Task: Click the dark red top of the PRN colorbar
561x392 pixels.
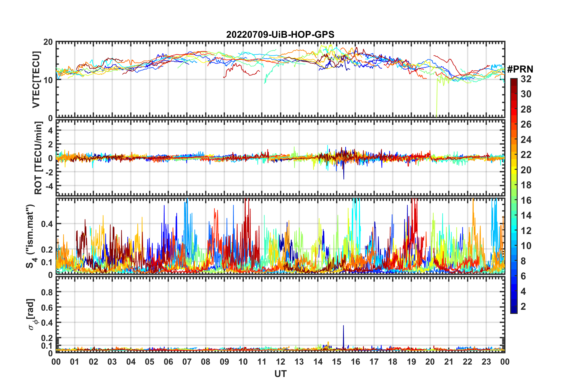Action: click(514, 80)
